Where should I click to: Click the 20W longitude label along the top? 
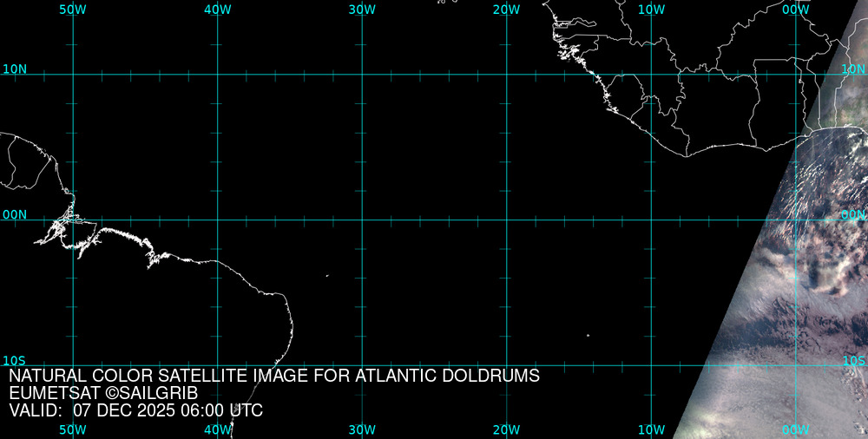[506, 10]
